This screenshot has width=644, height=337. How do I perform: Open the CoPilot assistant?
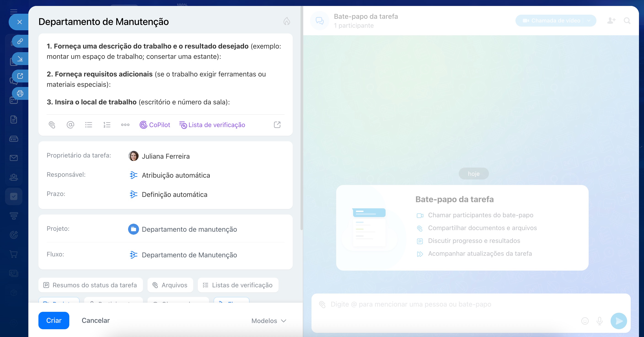pos(155,125)
